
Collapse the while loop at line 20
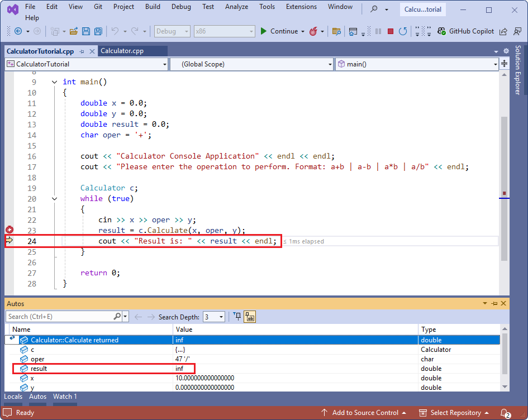pyautogui.click(x=54, y=198)
